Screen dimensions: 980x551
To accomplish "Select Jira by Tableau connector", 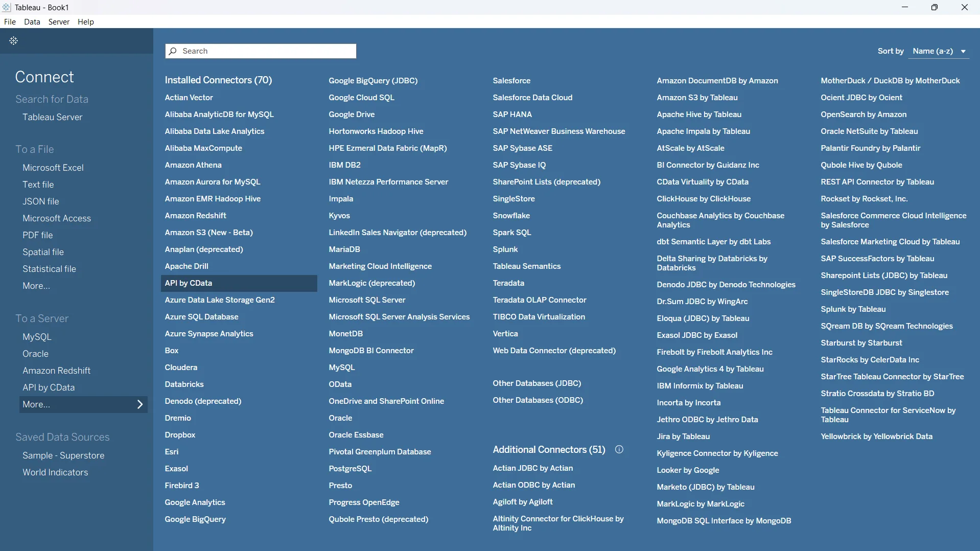I will click(x=683, y=437).
